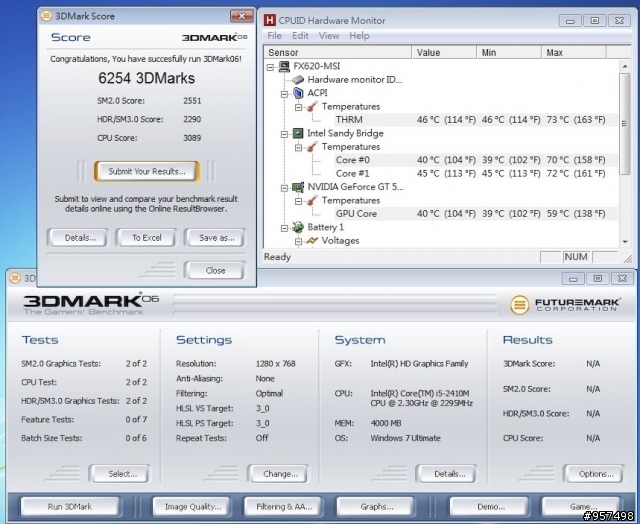Screen dimensions: 640x524
Task: Click the Futuremark Corporation logo icon
Action: click(520, 304)
